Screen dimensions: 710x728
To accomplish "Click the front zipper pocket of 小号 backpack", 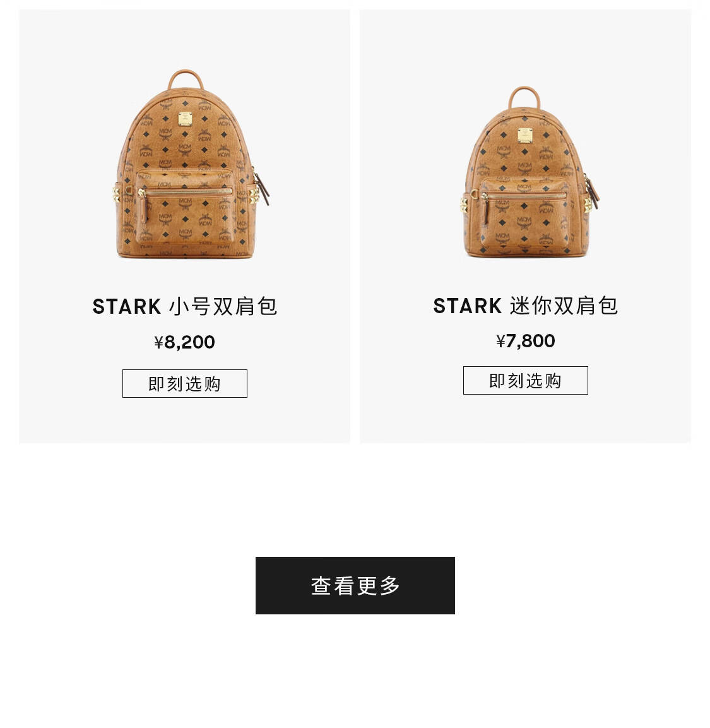I will point(185,206).
